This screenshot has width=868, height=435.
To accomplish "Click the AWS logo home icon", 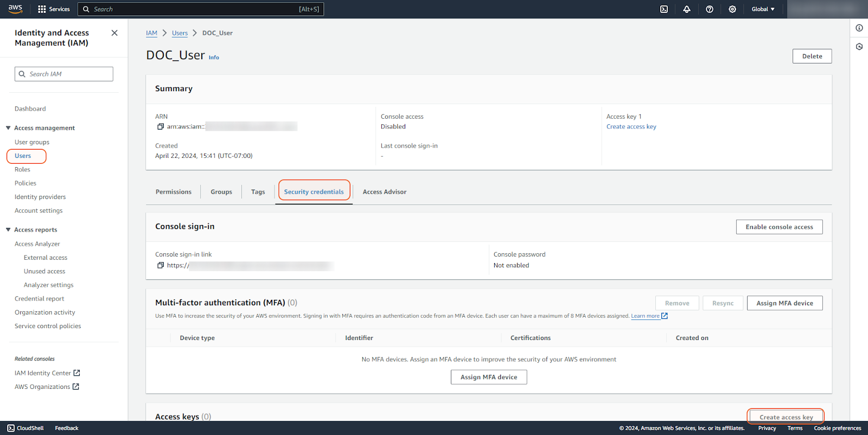I will tap(15, 9).
